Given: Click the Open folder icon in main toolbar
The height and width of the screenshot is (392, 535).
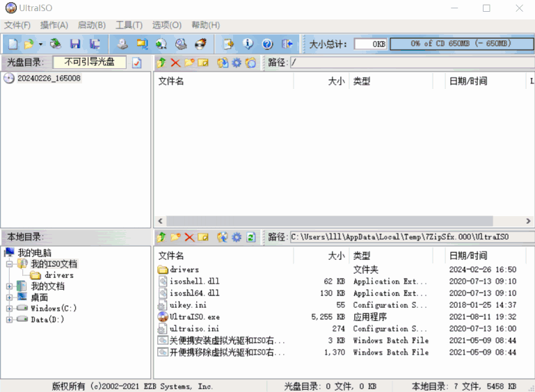Looking at the screenshot, I should pos(29,44).
